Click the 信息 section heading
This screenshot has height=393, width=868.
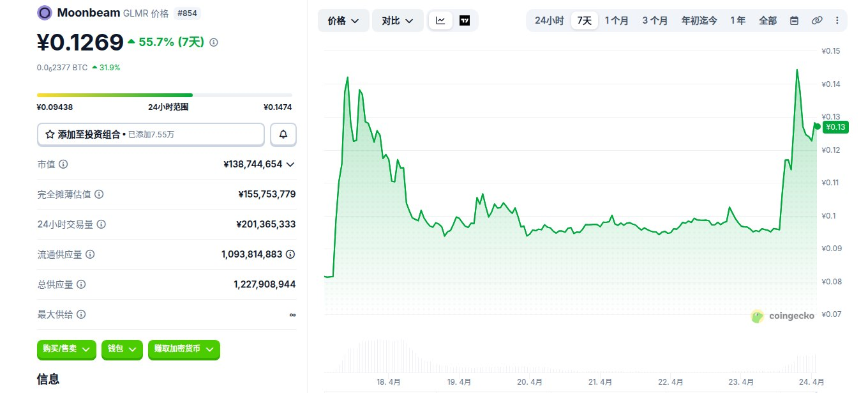coord(49,379)
